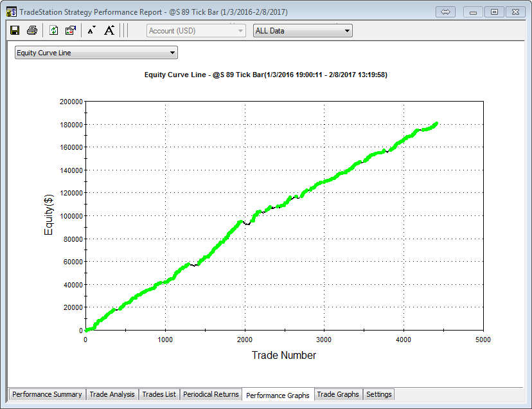Screen dimensions: 532x409
Task: Open the Settings tab
Action: coord(378,394)
